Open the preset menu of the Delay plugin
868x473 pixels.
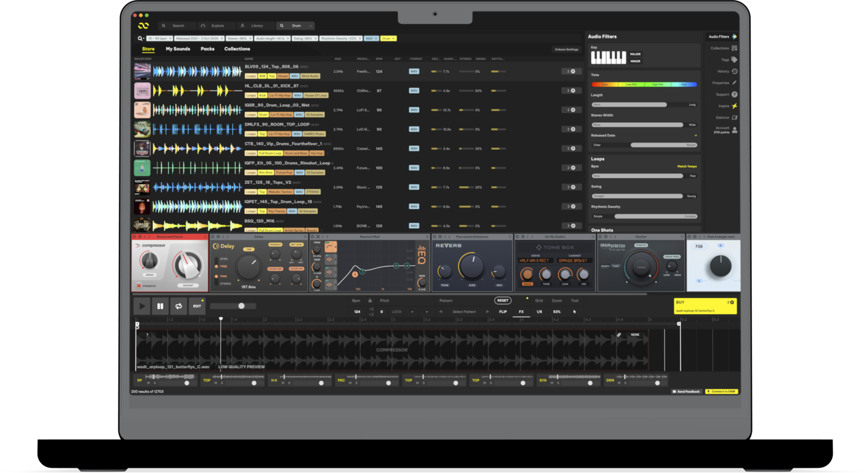[219, 236]
